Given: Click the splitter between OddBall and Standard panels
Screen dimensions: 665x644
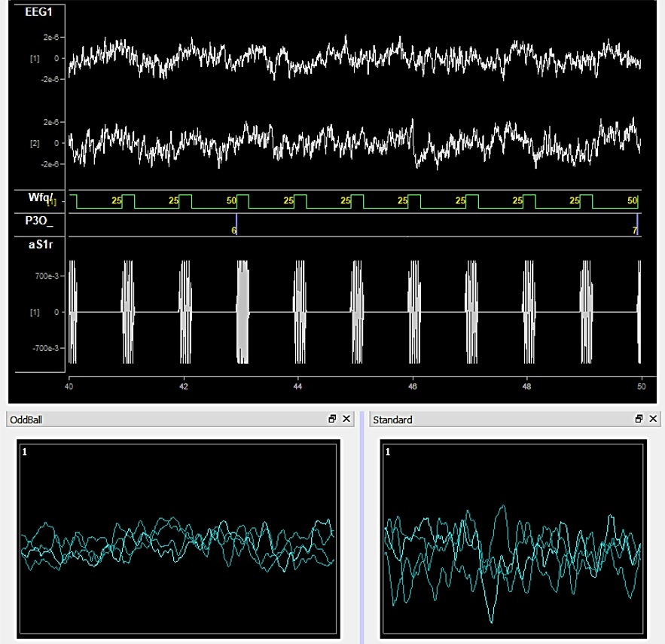Looking at the screenshot, I should coord(362,527).
